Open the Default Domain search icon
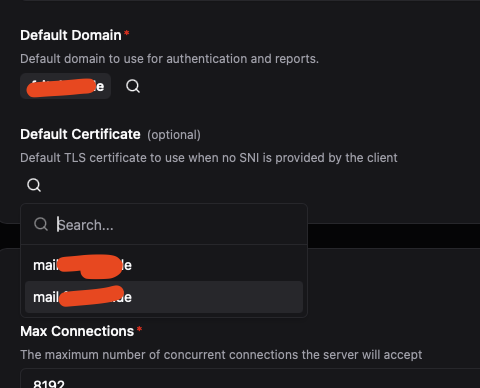480x388 pixels. [133, 86]
